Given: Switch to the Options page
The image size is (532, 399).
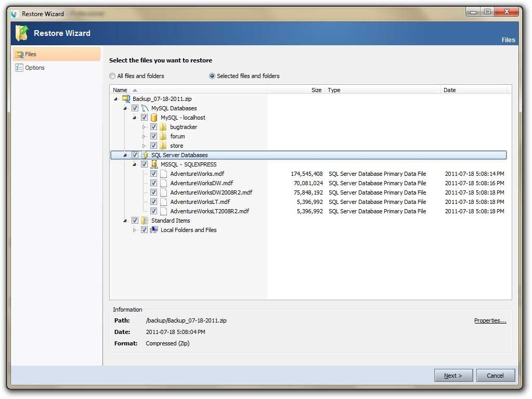Looking at the screenshot, I should click(x=34, y=68).
